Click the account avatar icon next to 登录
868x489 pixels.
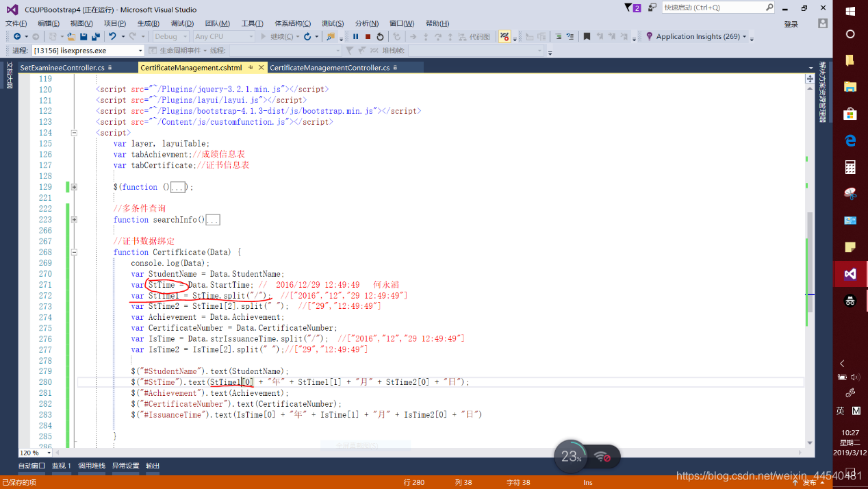(822, 23)
